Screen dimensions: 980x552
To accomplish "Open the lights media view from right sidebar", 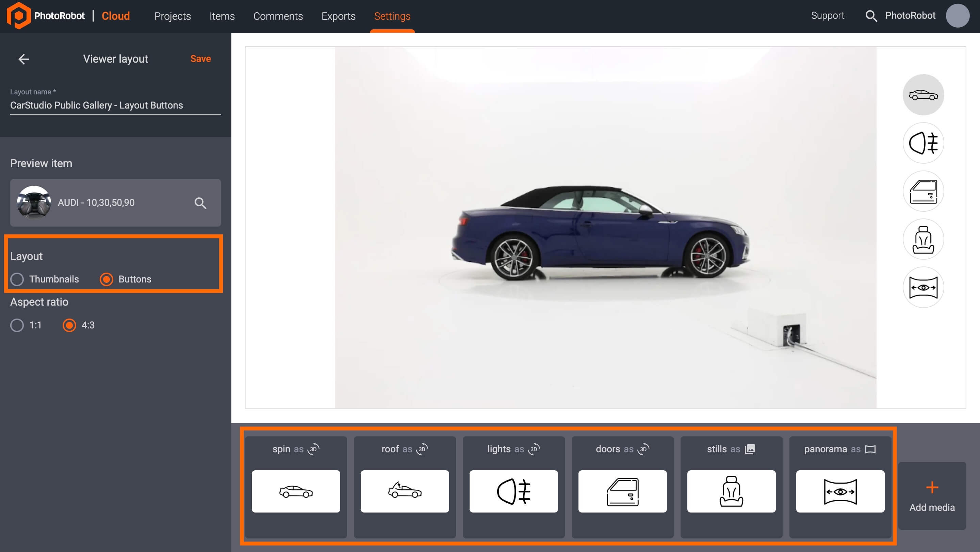I will (923, 143).
